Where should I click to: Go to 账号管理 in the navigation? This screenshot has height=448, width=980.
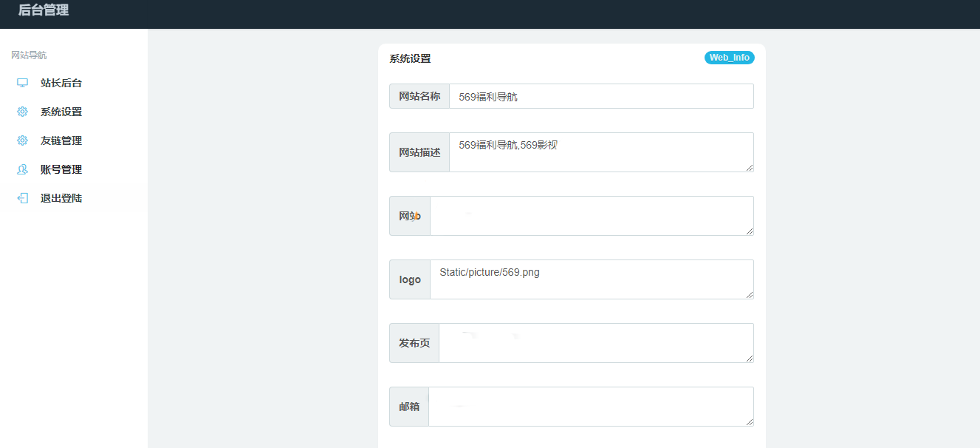pyautogui.click(x=62, y=169)
